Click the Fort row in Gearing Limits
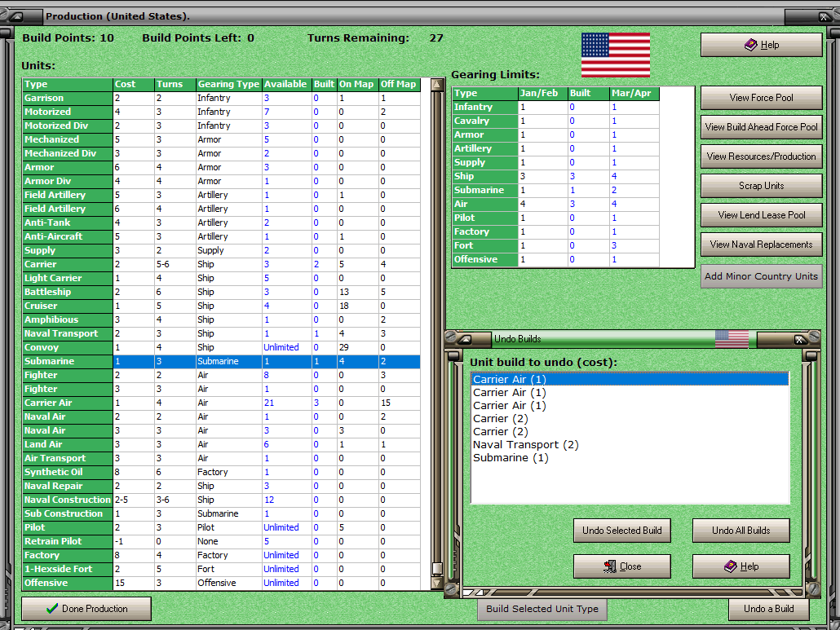840x630 pixels. pyautogui.click(x=556, y=245)
